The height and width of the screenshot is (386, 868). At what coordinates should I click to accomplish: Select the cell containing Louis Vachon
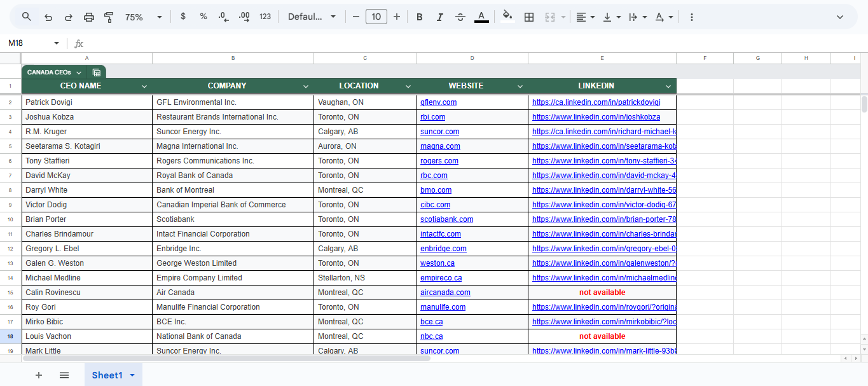[87, 336]
